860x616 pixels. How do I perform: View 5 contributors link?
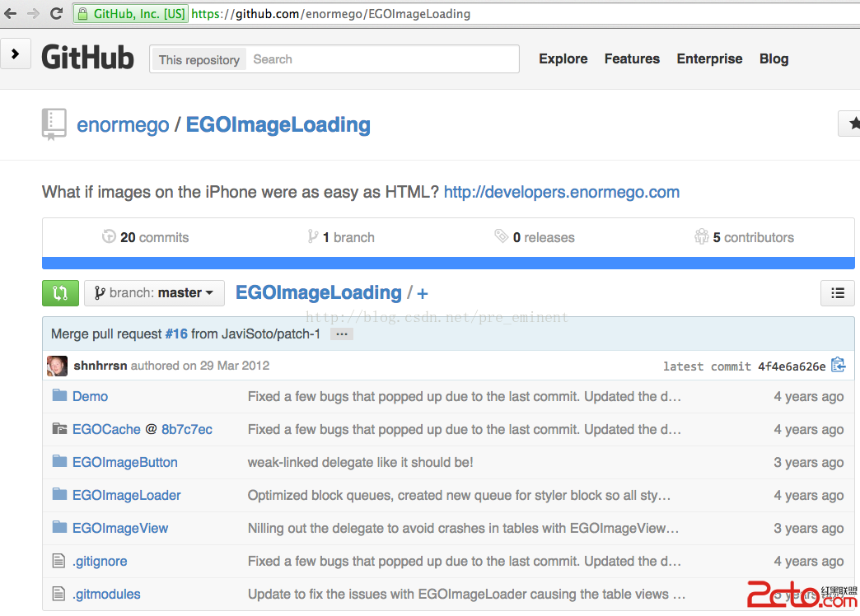pos(745,237)
